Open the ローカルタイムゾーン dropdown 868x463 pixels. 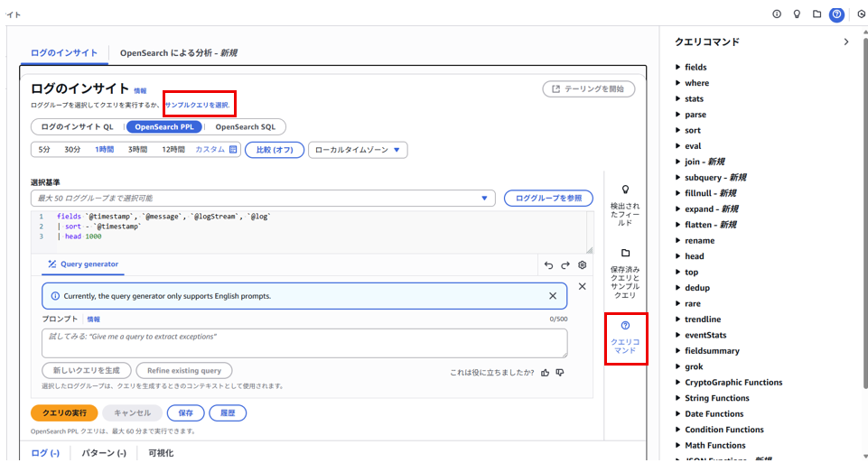(x=358, y=150)
